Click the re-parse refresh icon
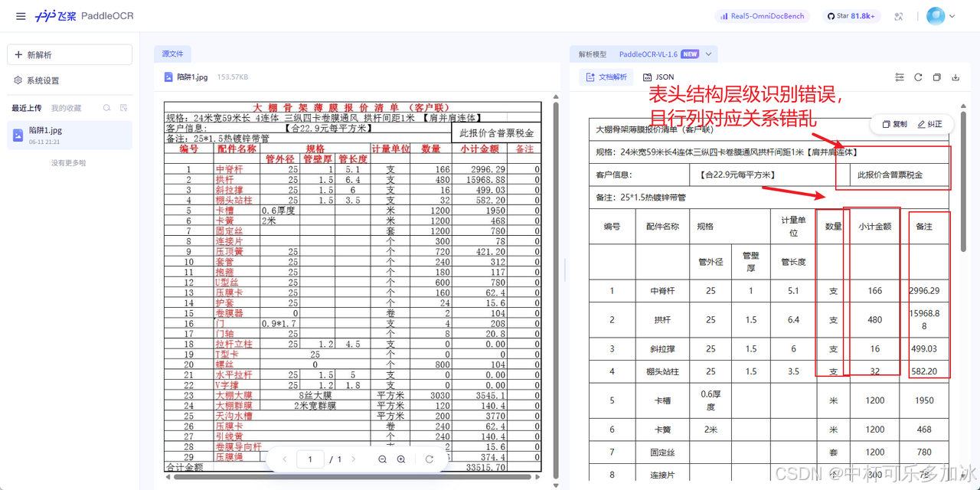This screenshot has height=490, width=980. pyautogui.click(x=918, y=77)
